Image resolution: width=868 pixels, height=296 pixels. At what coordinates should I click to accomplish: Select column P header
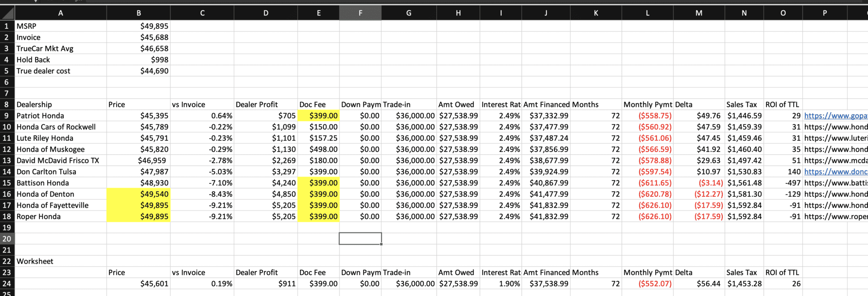pyautogui.click(x=825, y=13)
